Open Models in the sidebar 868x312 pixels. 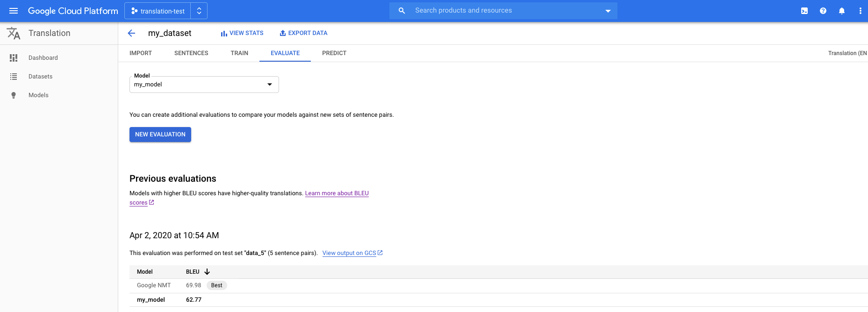pyautogui.click(x=38, y=95)
